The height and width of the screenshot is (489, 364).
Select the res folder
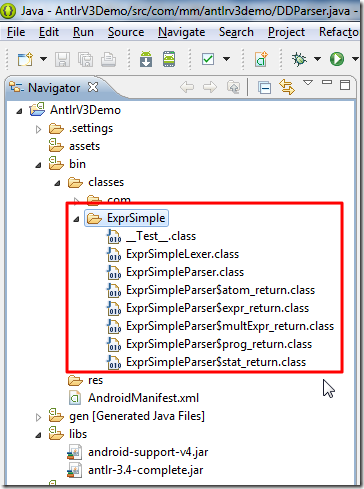click(95, 380)
